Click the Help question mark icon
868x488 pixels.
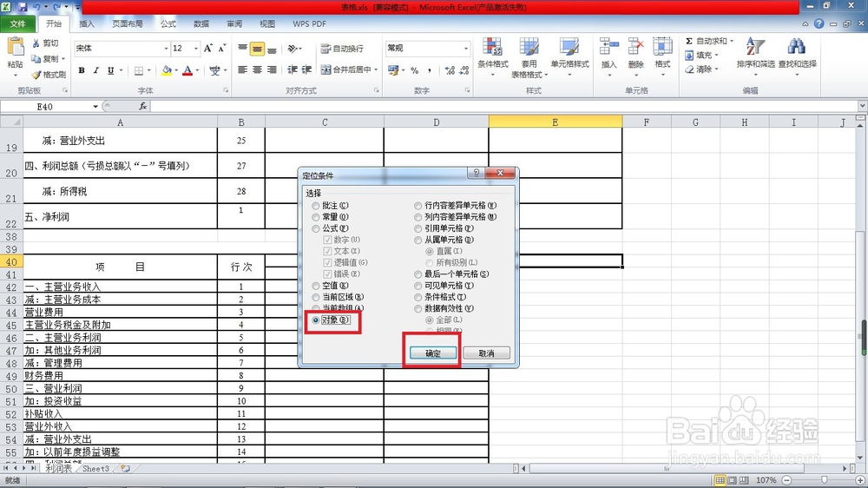pos(819,23)
